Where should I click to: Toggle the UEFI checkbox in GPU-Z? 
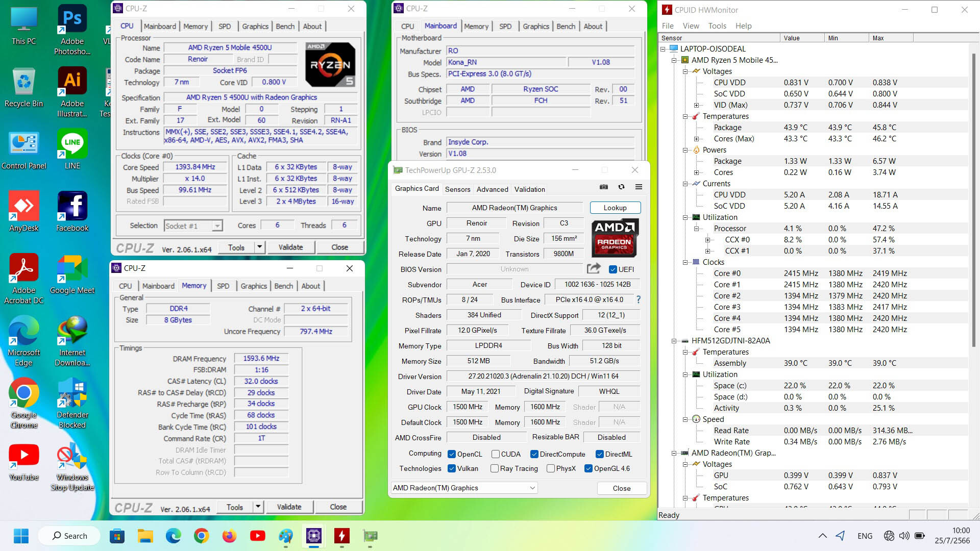coord(613,269)
